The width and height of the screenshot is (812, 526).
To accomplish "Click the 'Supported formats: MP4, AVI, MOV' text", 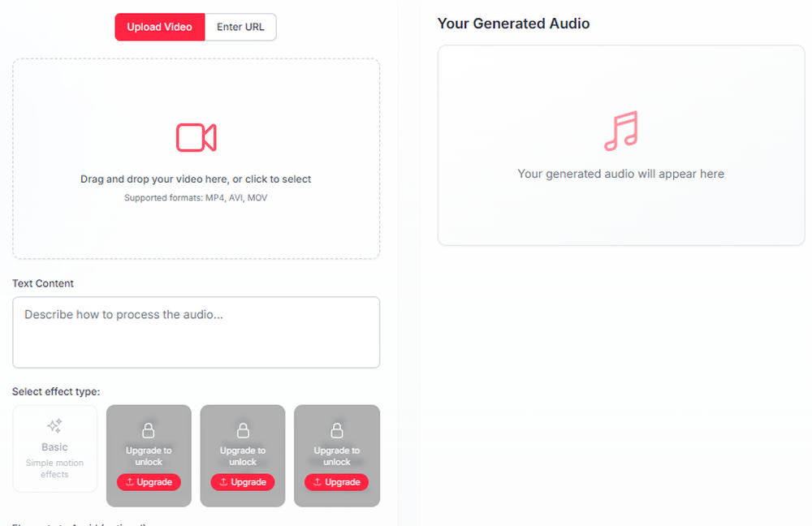I will (196, 198).
